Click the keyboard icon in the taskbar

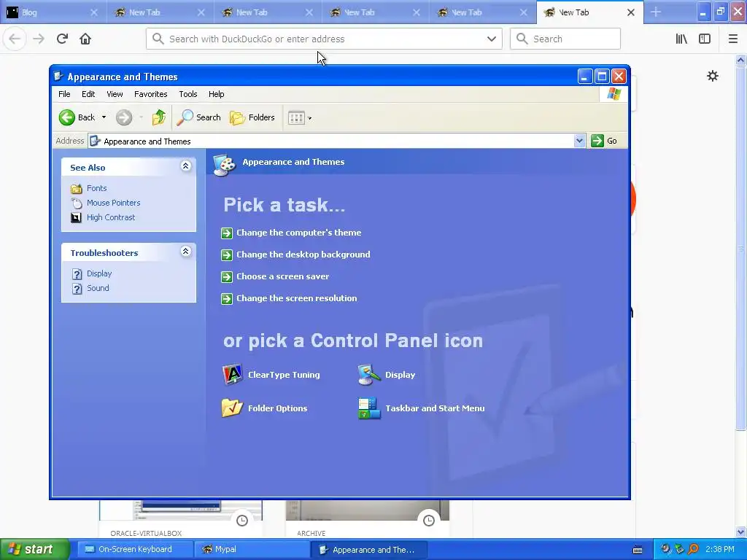pyautogui.click(x=638, y=550)
